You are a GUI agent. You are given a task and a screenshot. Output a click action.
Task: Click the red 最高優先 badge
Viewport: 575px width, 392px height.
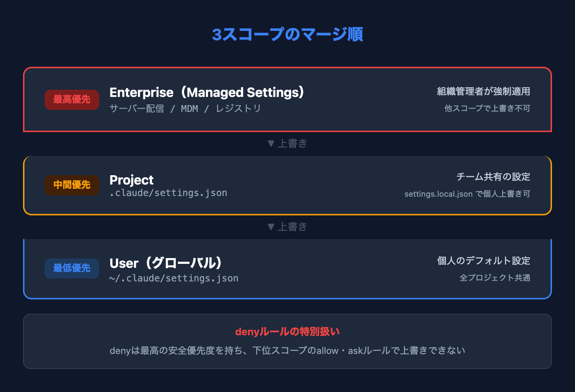[72, 99]
